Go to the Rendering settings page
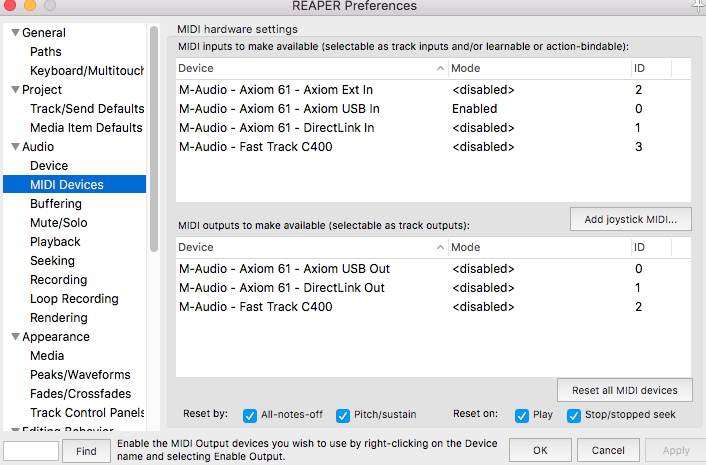This screenshot has height=465, width=706. [58, 318]
